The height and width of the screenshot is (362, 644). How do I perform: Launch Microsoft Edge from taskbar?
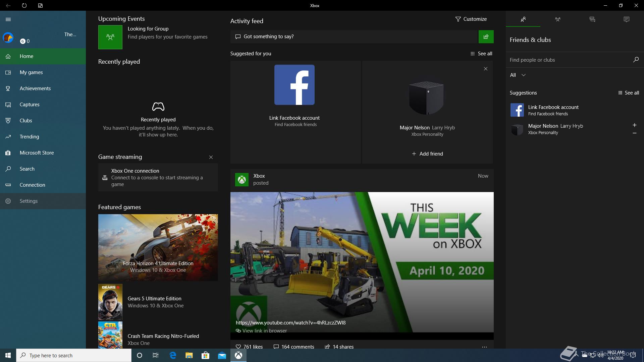click(x=173, y=355)
